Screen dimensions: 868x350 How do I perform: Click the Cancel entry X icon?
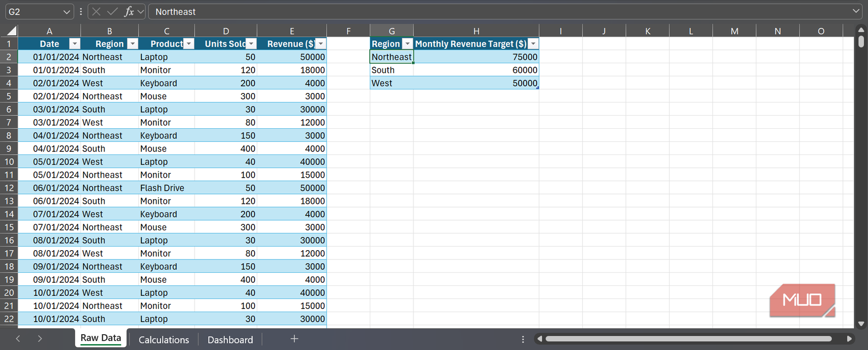(x=96, y=12)
